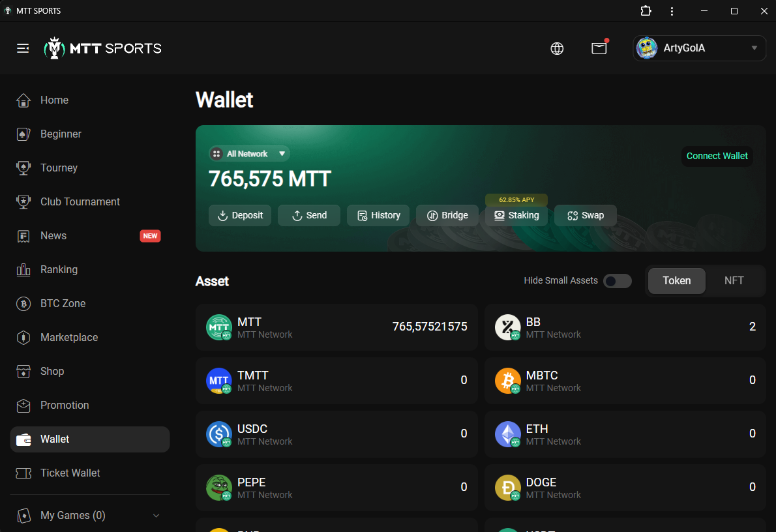Select the Wallet sidebar item
This screenshot has width=776, height=532.
click(89, 439)
